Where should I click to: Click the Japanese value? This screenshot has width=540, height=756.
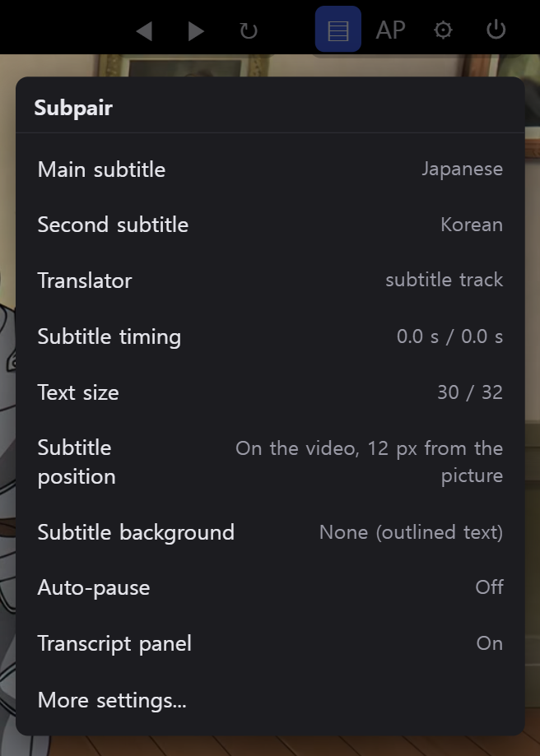[463, 169]
